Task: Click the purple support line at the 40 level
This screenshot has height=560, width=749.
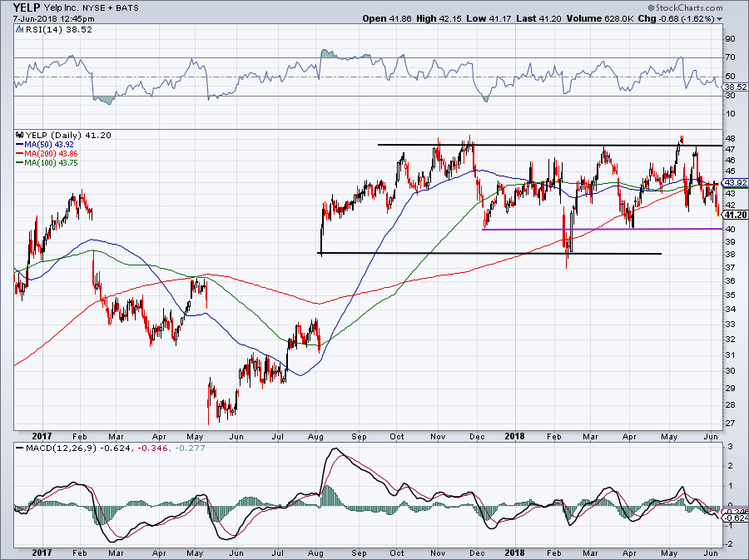Action: (602, 229)
